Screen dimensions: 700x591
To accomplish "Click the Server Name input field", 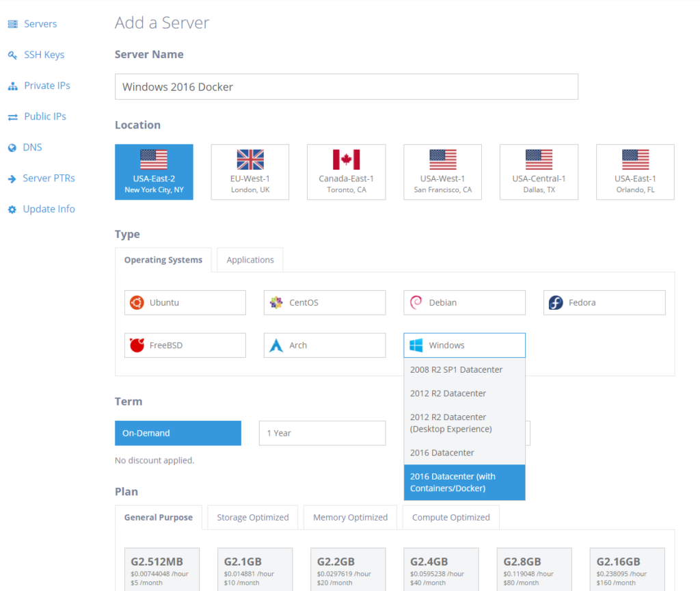I will (346, 86).
